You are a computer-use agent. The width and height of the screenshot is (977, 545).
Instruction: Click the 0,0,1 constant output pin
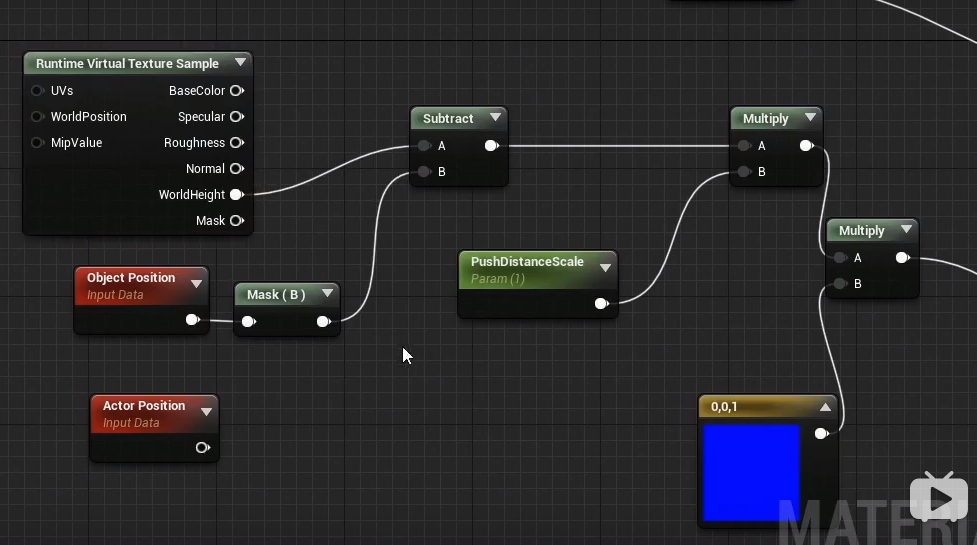point(822,434)
